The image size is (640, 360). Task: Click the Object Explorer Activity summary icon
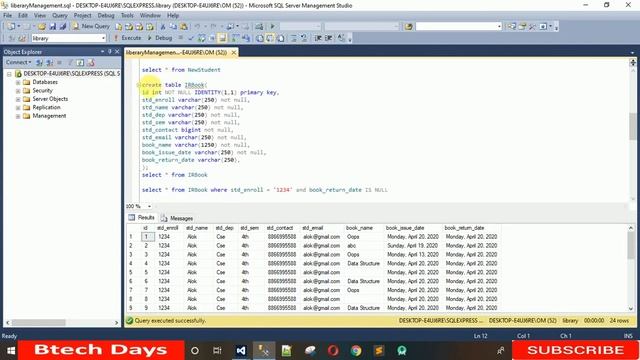pos(91,62)
